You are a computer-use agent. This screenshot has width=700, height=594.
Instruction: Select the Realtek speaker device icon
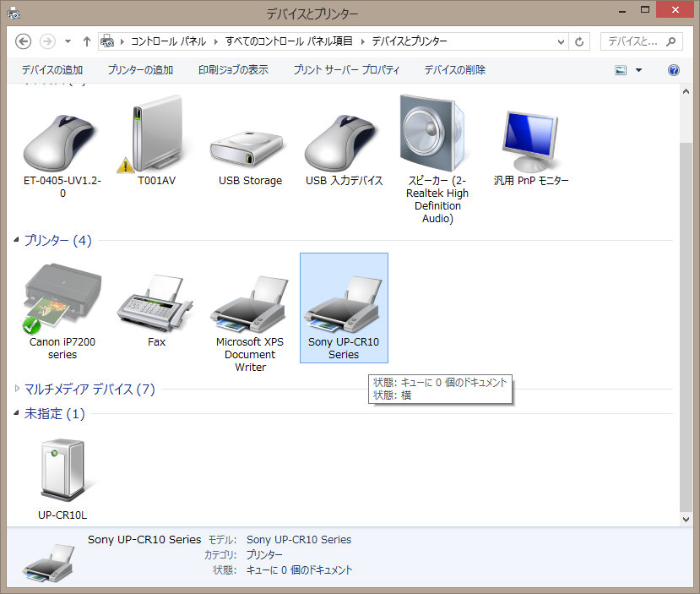click(x=437, y=135)
